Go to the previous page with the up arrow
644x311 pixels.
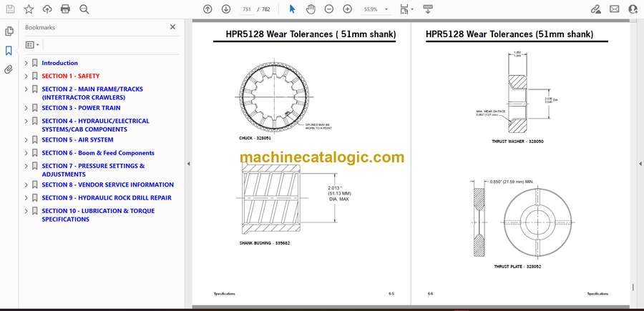click(208, 9)
